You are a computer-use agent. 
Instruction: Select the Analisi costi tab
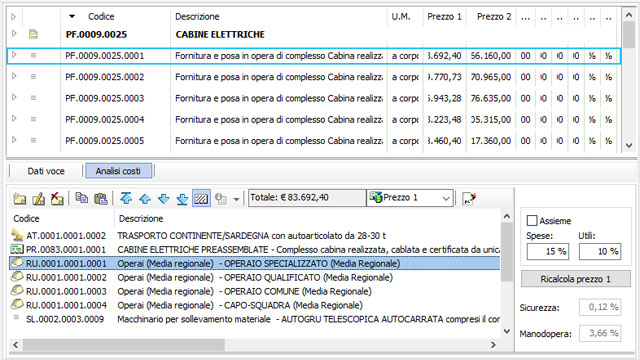(x=118, y=171)
